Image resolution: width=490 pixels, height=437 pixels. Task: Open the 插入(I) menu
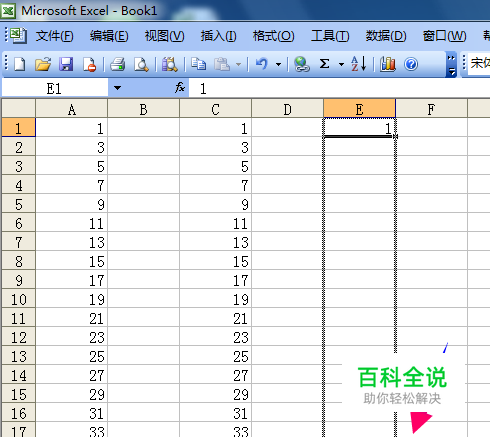tap(218, 36)
